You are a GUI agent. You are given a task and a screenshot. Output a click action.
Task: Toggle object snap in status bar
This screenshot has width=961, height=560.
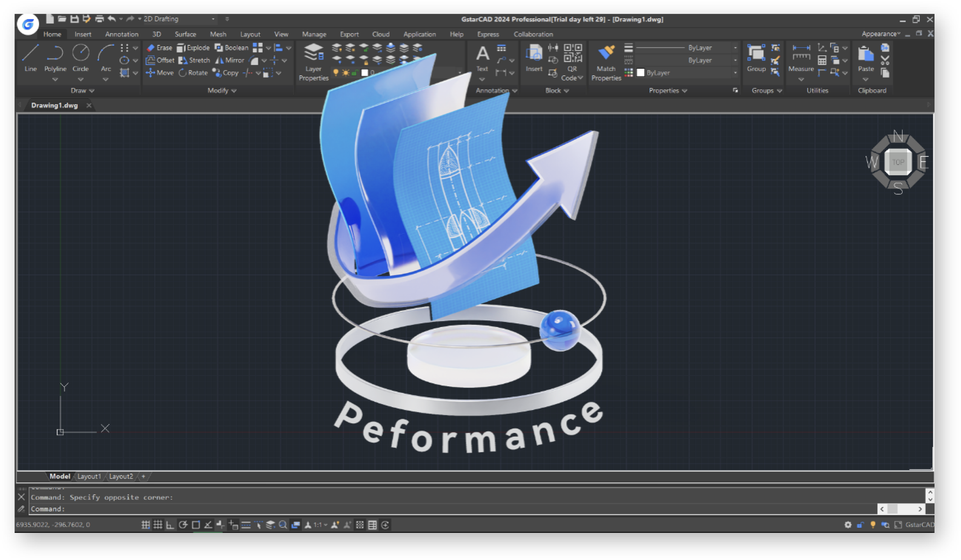point(195,525)
